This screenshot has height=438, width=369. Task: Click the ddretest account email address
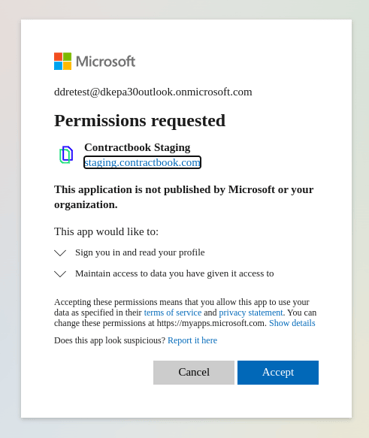pyautogui.click(x=153, y=92)
